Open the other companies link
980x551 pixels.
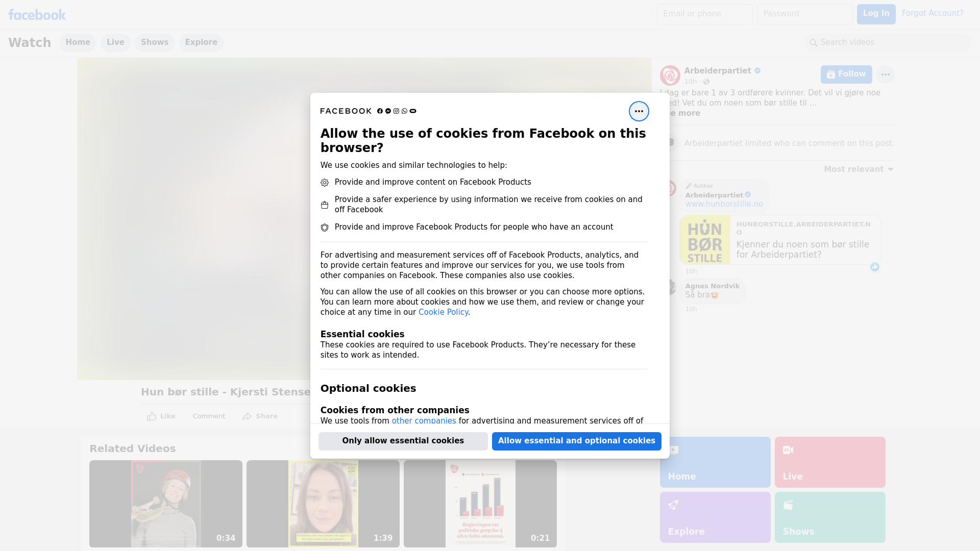click(x=424, y=421)
